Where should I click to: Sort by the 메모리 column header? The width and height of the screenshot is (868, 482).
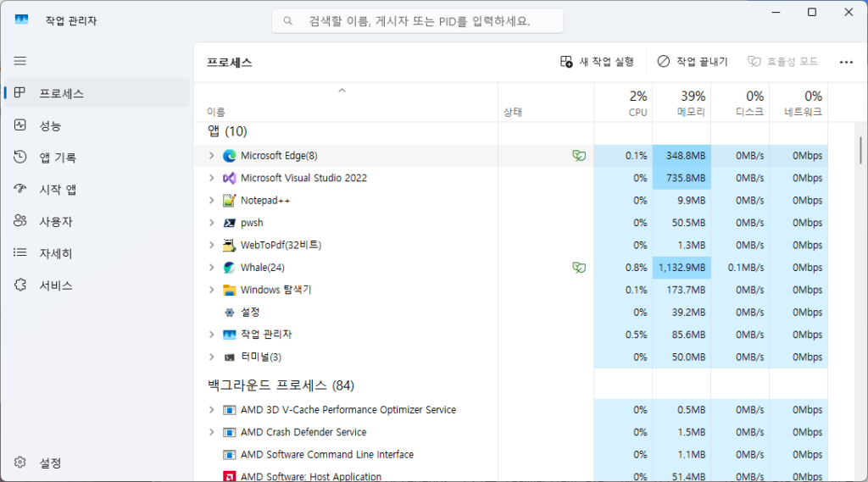point(682,102)
